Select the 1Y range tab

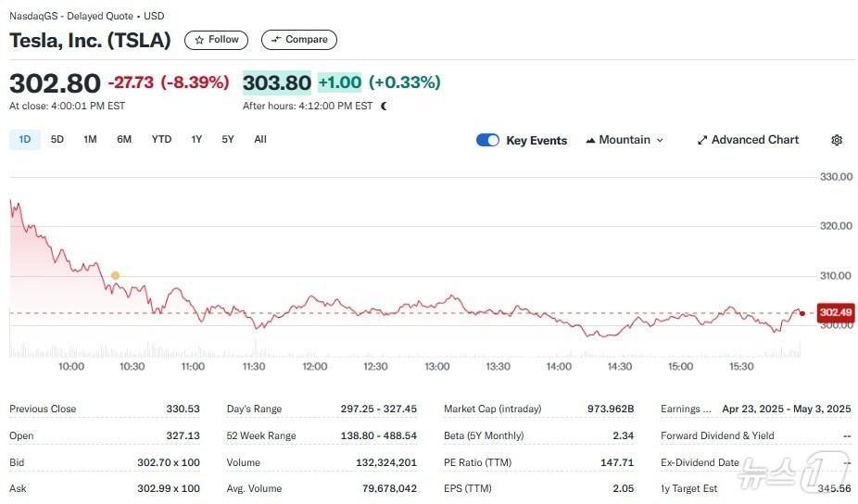pos(196,140)
